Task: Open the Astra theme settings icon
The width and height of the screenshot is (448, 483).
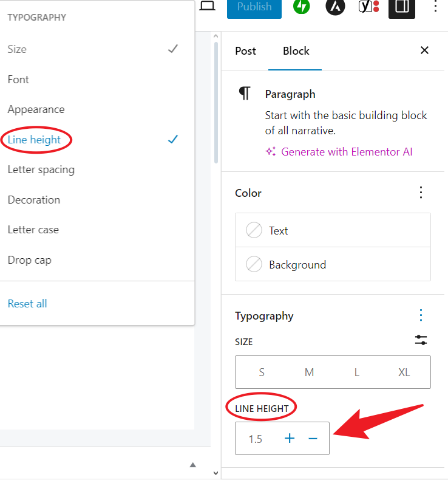Action: tap(334, 7)
